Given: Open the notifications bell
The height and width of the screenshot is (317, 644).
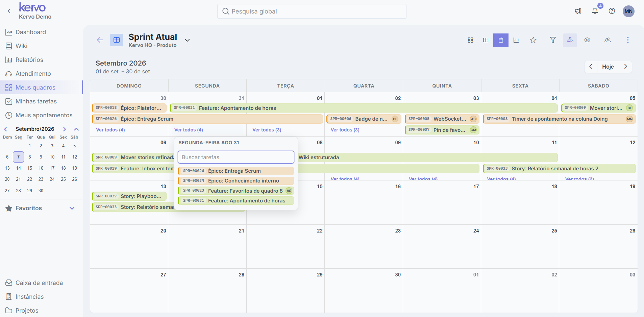Looking at the screenshot, I should point(595,11).
